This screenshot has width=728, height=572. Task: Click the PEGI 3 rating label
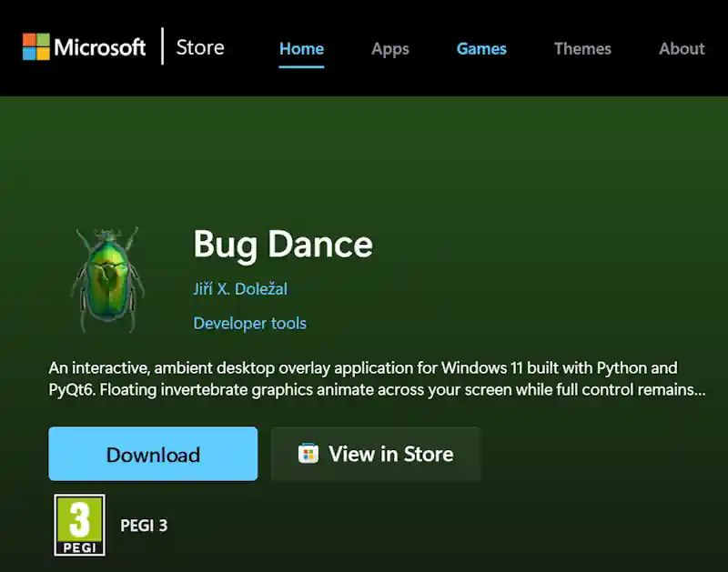(x=144, y=526)
